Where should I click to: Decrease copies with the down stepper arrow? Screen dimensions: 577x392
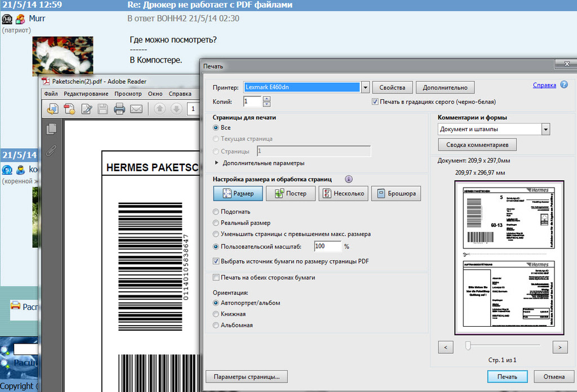[267, 104]
